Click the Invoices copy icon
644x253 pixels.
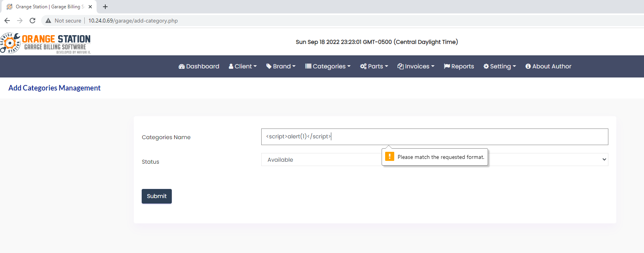[x=401, y=66]
